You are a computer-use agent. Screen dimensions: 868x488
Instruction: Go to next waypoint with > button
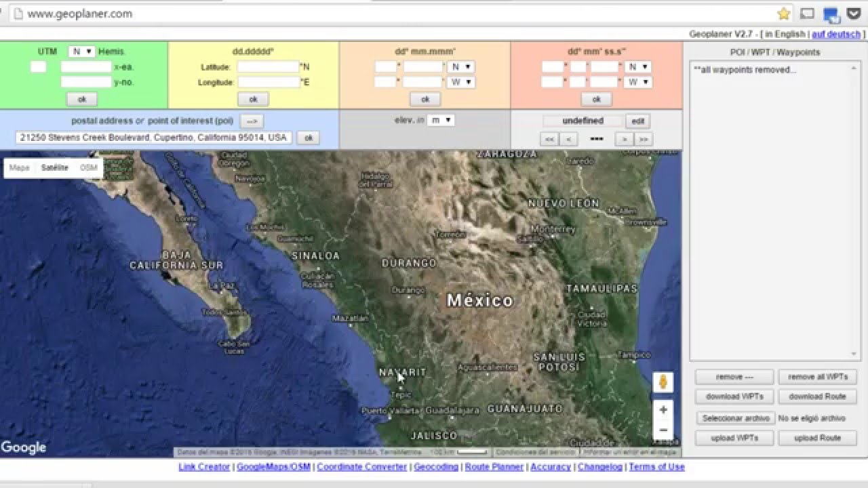624,139
